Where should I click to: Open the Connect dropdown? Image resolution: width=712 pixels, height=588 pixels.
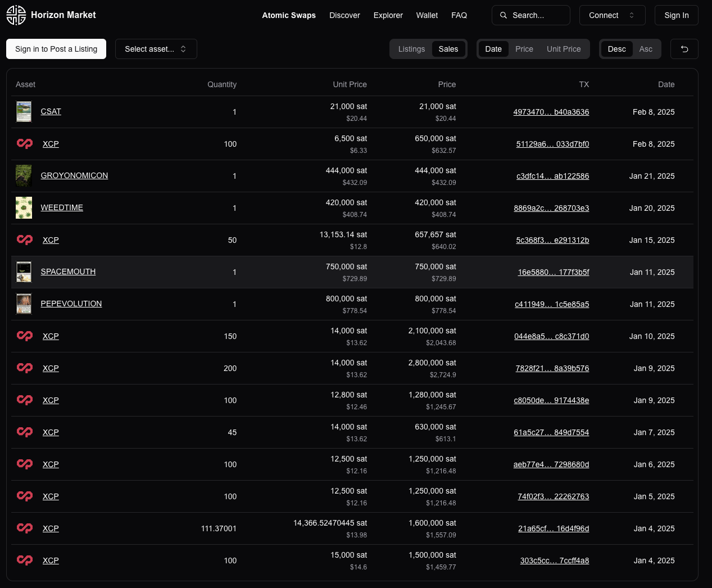[612, 15]
